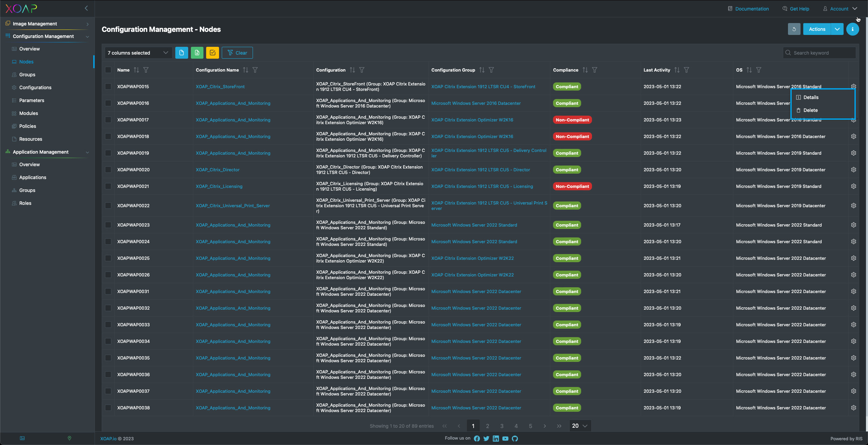Choose Details in the row context menu
The height and width of the screenshot is (445, 868).
823,97
